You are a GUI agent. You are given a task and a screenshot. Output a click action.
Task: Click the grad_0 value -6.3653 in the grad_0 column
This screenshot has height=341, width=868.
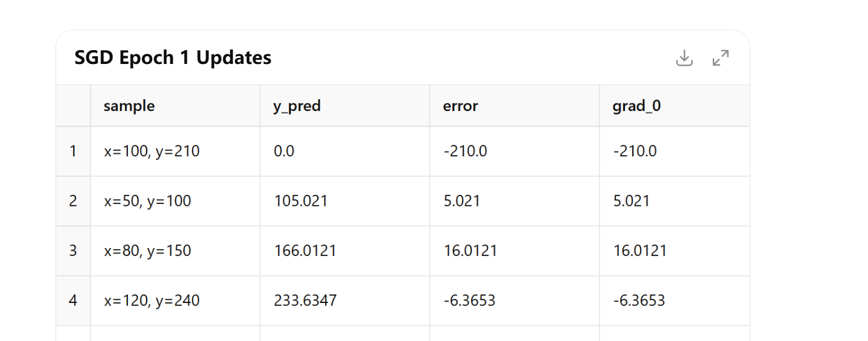click(639, 300)
